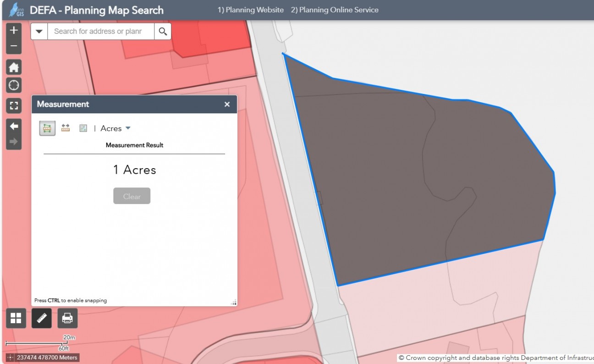Screen dimensions: 594x364
Task: Click the find my location button
Action: [x=14, y=85]
